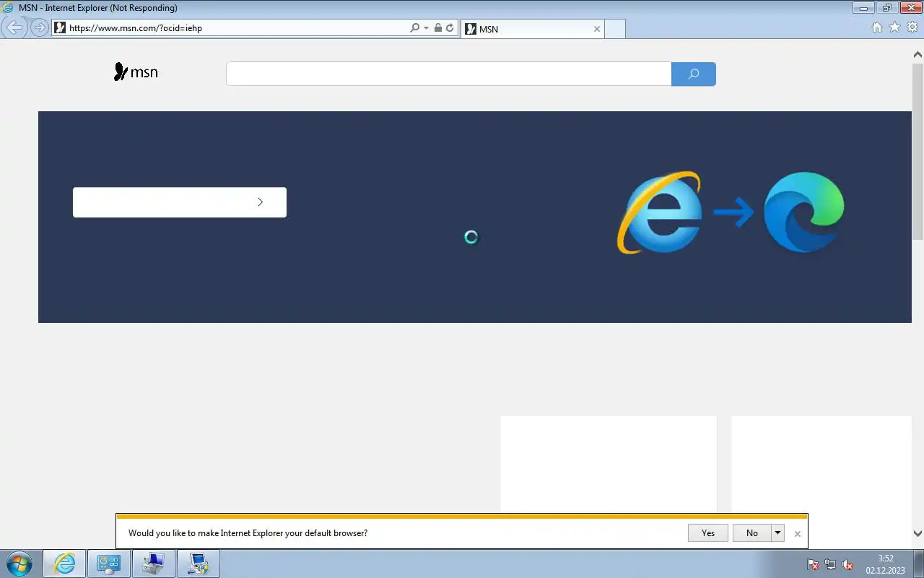Image resolution: width=924 pixels, height=578 pixels.
Task: Click No on default browser prompt
Action: [x=751, y=533]
